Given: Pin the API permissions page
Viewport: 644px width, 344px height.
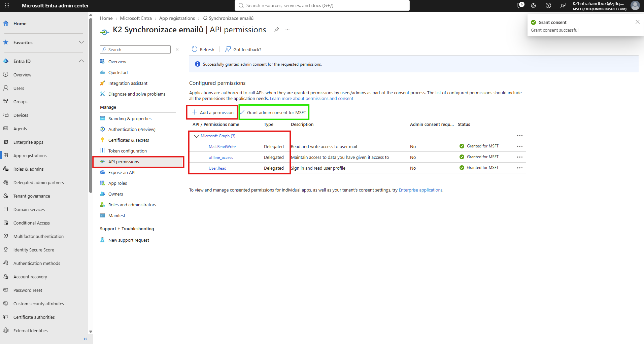Looking at the screenshot, I should [276, 30].
